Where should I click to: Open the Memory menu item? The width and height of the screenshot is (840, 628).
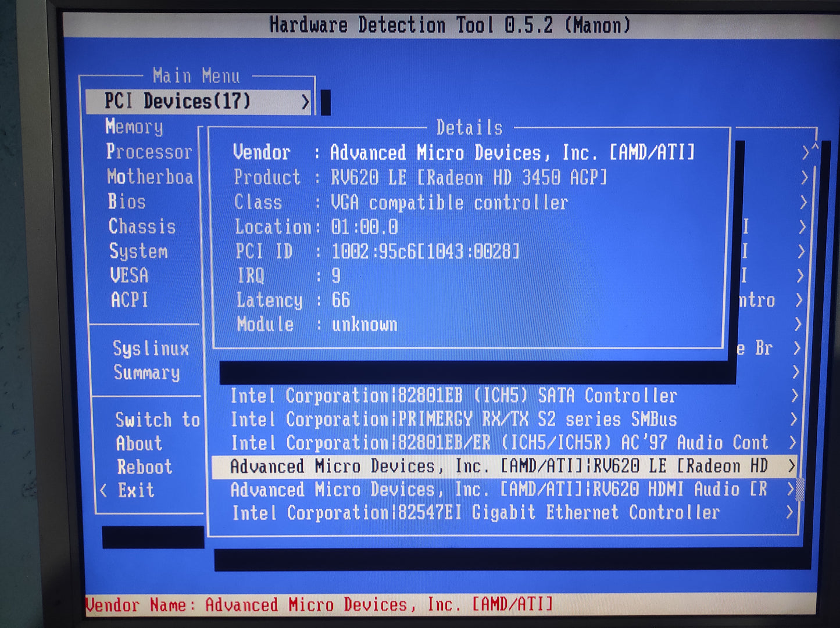coord(134,127)
